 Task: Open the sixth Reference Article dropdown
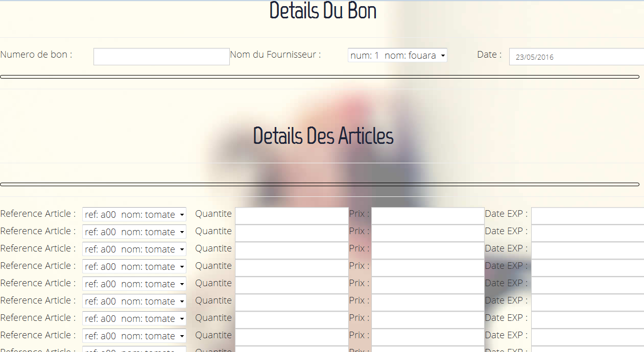pos(134,301)
